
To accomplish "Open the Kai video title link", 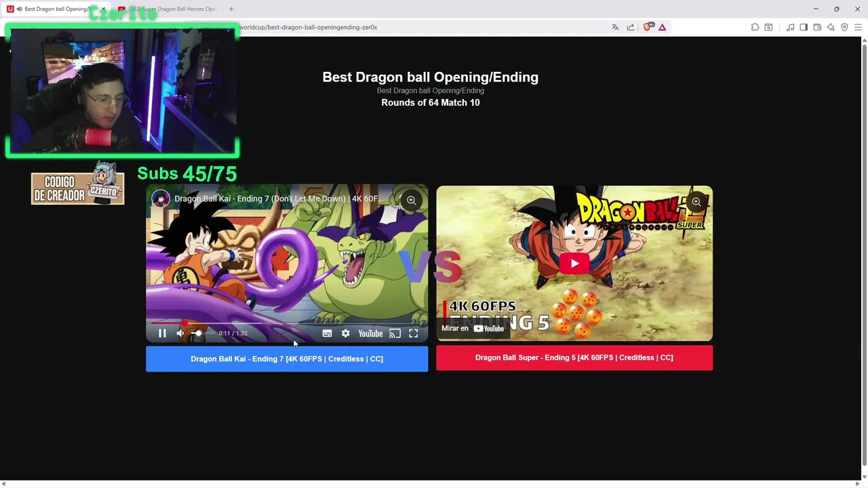I will [x=279, y=199].
